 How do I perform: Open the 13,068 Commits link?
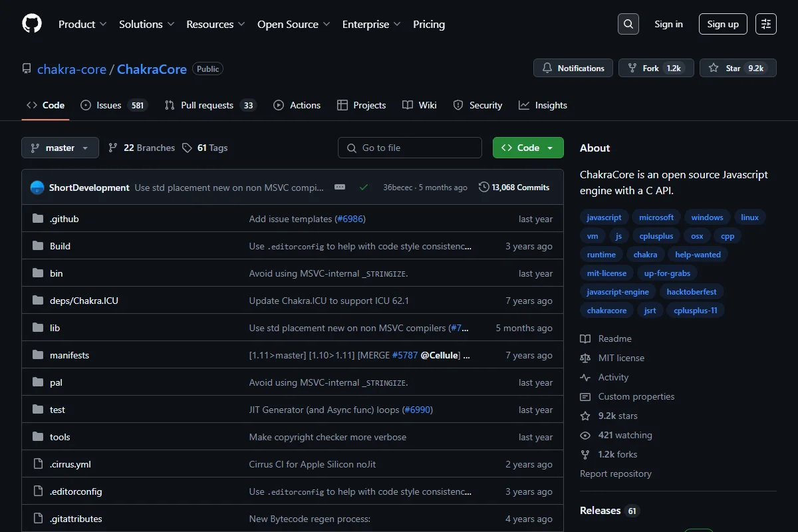pyautogui.click(x=514, y=188)
